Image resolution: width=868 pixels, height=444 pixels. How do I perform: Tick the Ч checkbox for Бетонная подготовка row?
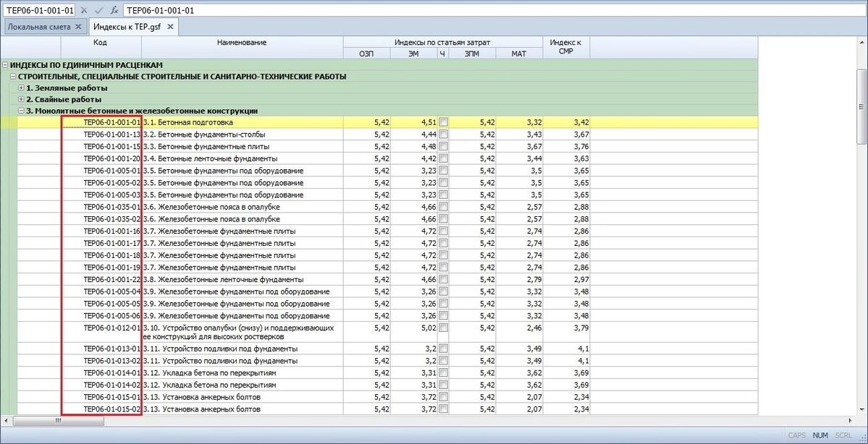pyautogui.click(x=443, y=123)
